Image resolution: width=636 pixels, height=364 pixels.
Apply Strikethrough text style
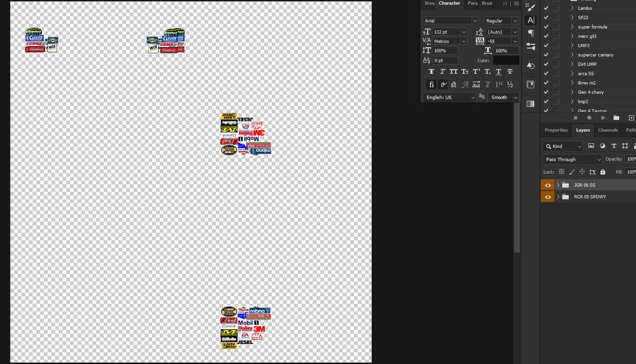[x=510, y=72]
